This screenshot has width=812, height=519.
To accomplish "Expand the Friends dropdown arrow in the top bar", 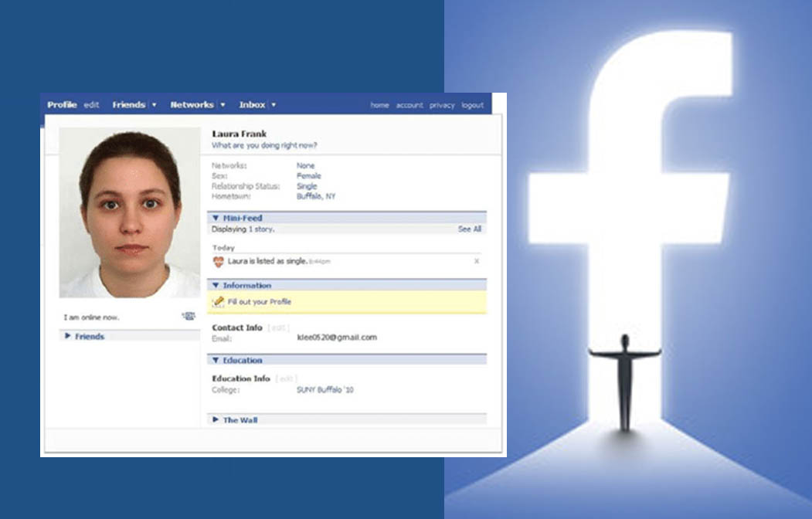I will pyautogui.click(x=154, y=104).
